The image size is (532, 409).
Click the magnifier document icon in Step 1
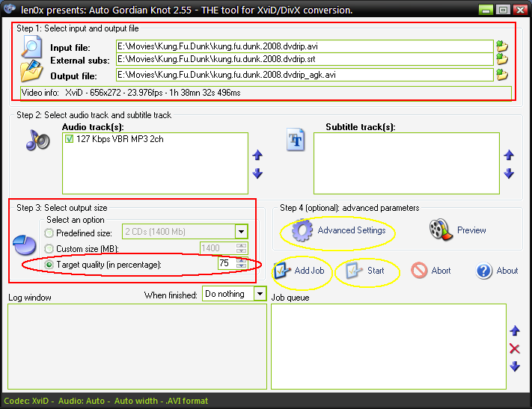pos(31,46)
